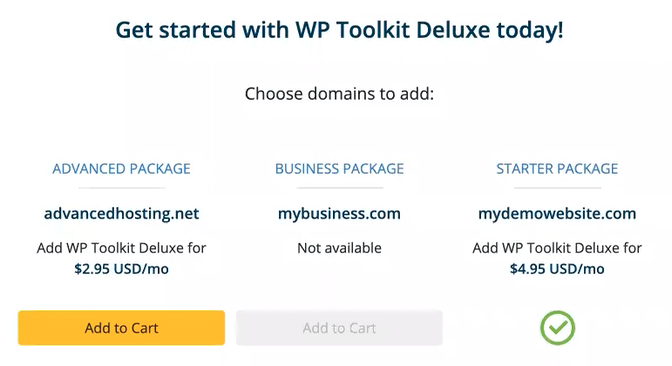Image resolution: width=672 pixels, height=366 pixels.
Task: Click the green checkmark under Starter Package
Action: pos(557,328)
